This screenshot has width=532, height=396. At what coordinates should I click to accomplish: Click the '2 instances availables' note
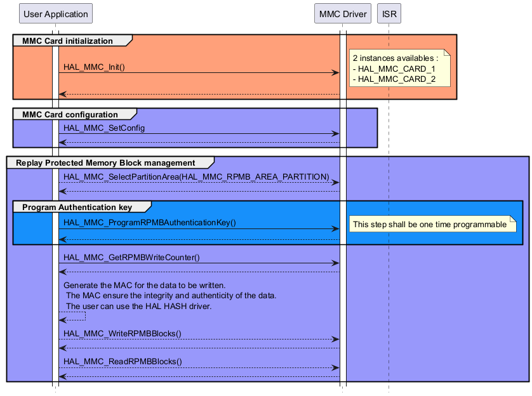396,58
